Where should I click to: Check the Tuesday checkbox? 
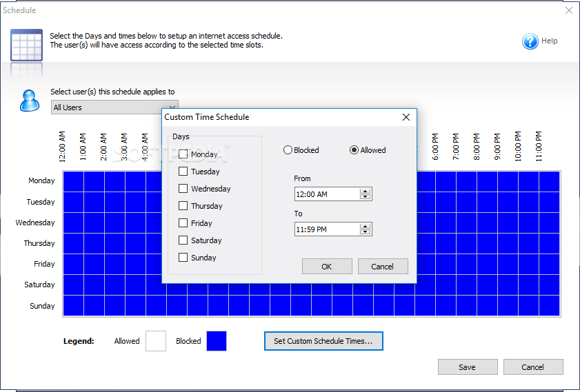point(183,172)
